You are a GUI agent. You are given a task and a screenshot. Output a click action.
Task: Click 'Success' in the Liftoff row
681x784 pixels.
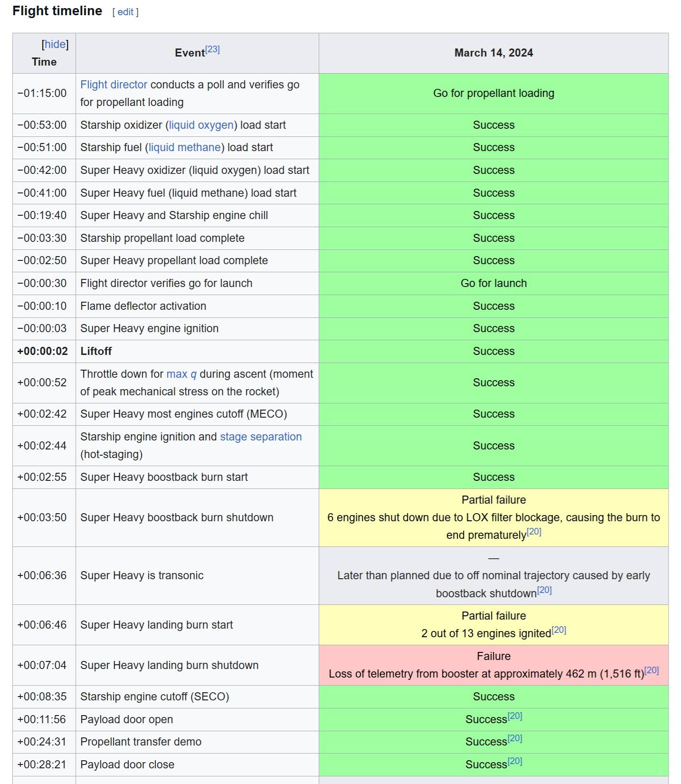493,351
